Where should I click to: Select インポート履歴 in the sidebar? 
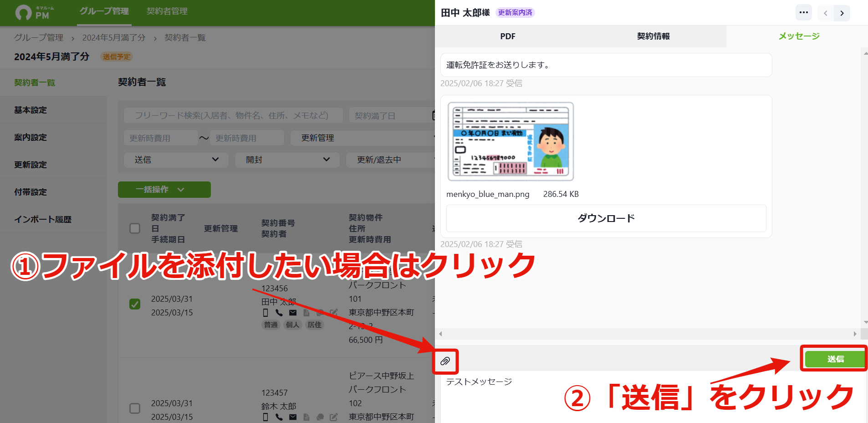pos(53,220)
